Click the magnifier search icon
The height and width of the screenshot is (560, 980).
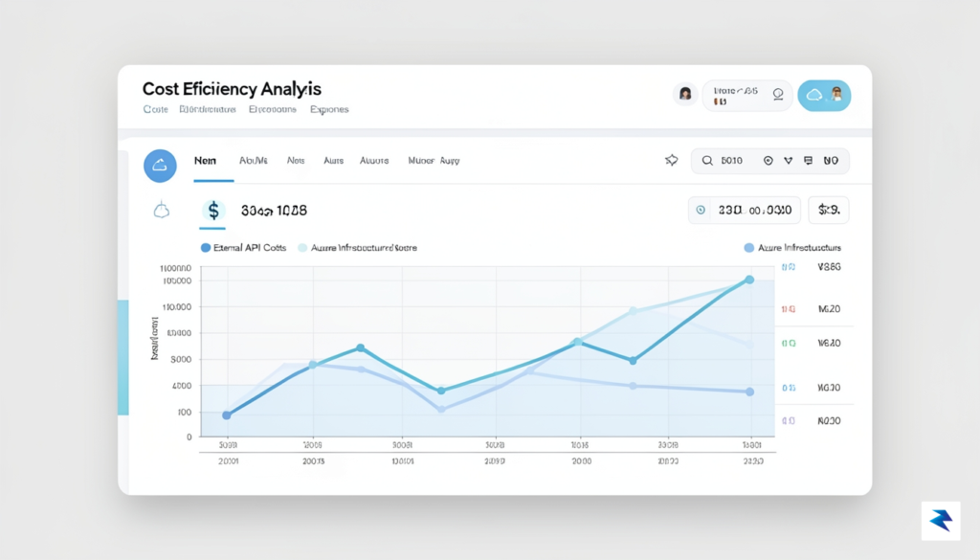point(707,161)
